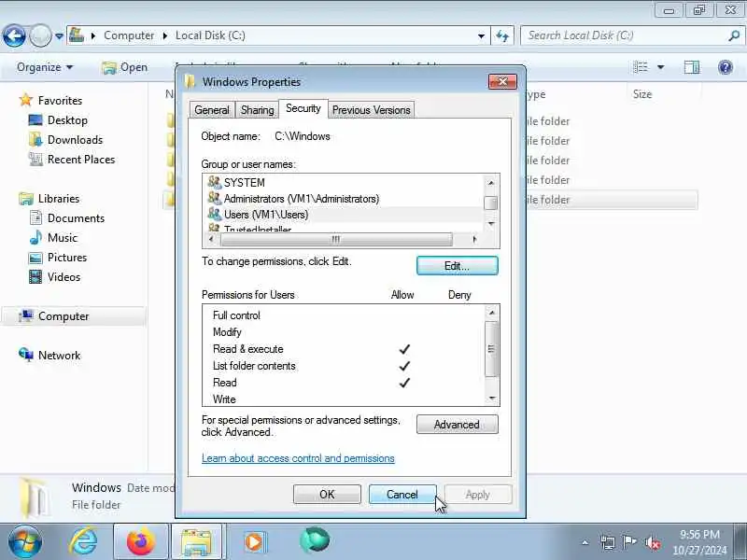The image size is (747, 560).
Task: Click the Open toolbar button
Action: pyautogui.click(x=125, y=67)
